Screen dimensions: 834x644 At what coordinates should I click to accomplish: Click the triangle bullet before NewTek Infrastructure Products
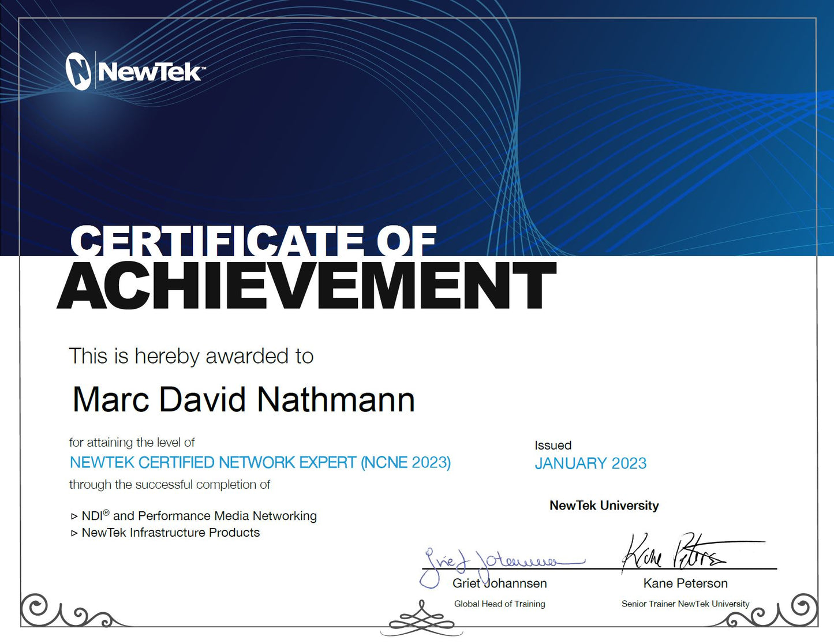(x=74, y=533)
